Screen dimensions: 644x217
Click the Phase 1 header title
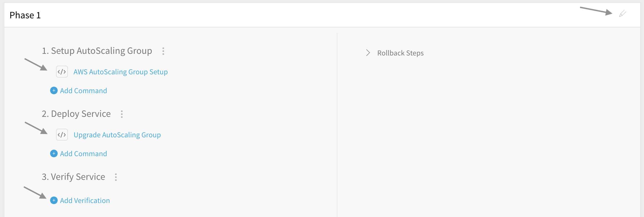(x=25, y=15)
